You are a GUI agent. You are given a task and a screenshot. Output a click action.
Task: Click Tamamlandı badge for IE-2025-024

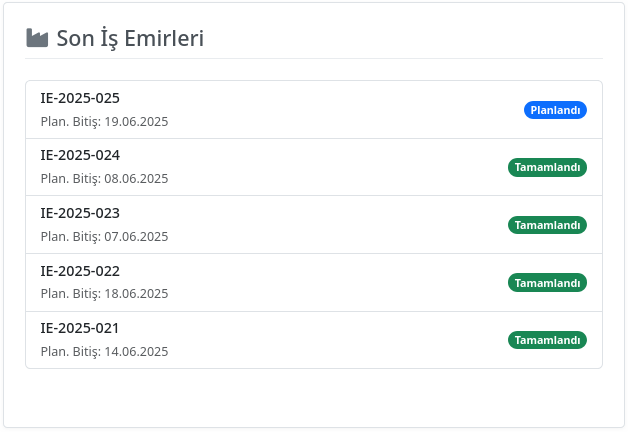click(x=547, y=167)
